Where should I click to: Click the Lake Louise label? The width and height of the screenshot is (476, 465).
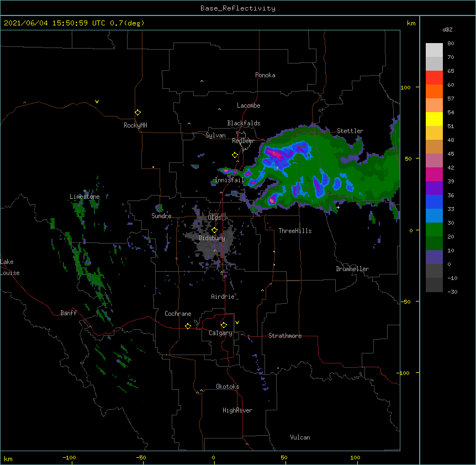tap(10, 267)
